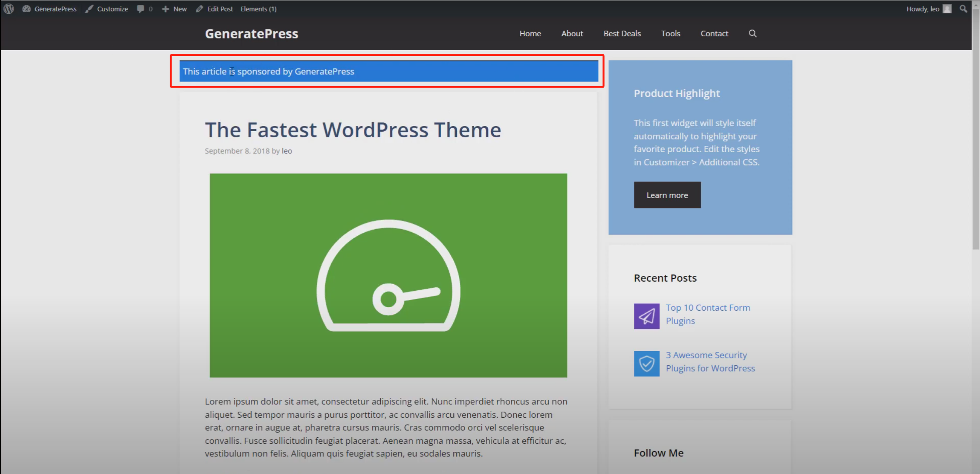Click the paper plane icon beside Contact Form post

(646, 316)
